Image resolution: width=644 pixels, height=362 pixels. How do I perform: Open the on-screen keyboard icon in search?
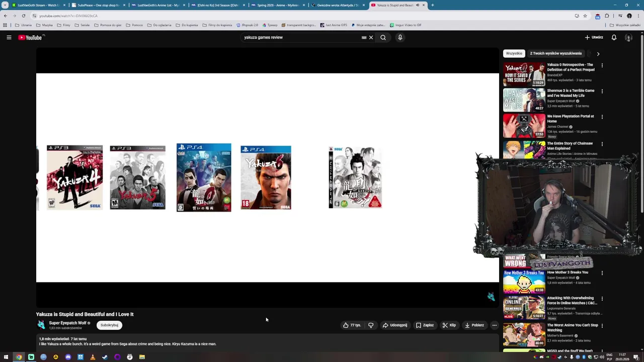point(364,37)
